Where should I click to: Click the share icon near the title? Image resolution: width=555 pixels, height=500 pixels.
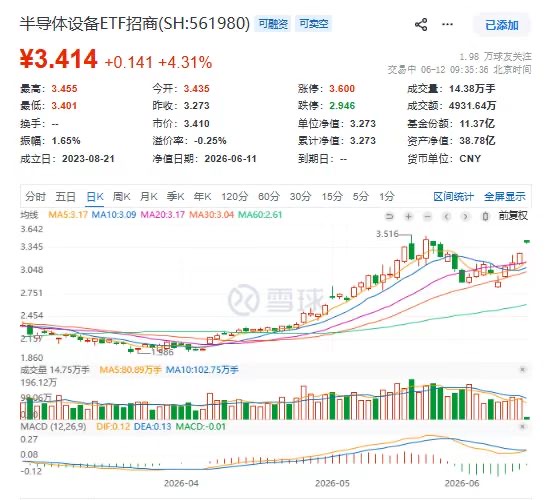click(x=421, y=24)
